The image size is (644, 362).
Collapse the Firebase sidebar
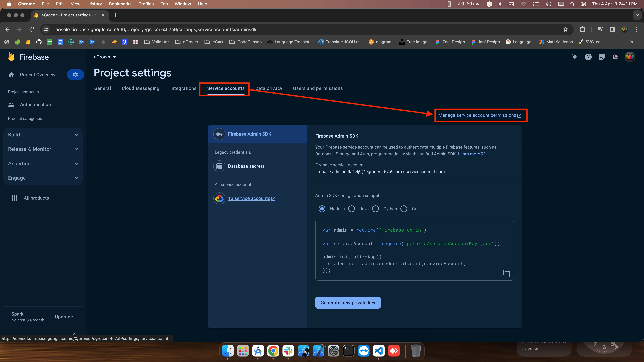point(74,334)
